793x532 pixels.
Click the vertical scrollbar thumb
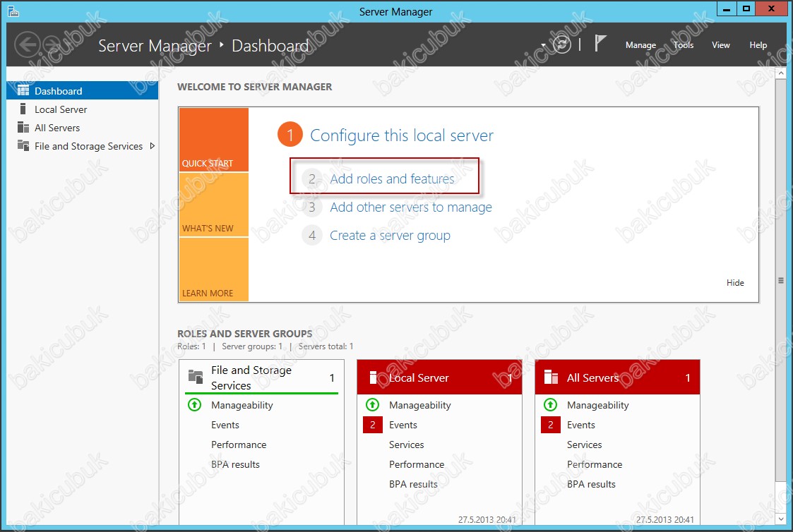(781, 280)
